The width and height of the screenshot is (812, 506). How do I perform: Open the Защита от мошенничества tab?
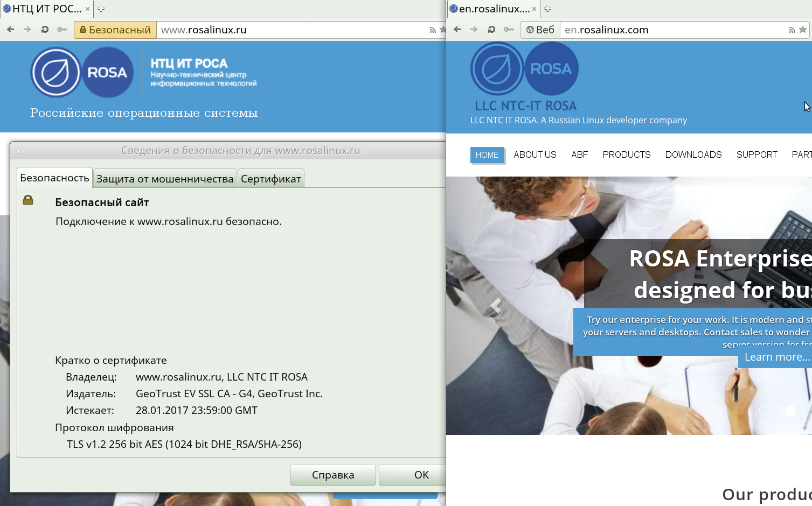(165, 179)
